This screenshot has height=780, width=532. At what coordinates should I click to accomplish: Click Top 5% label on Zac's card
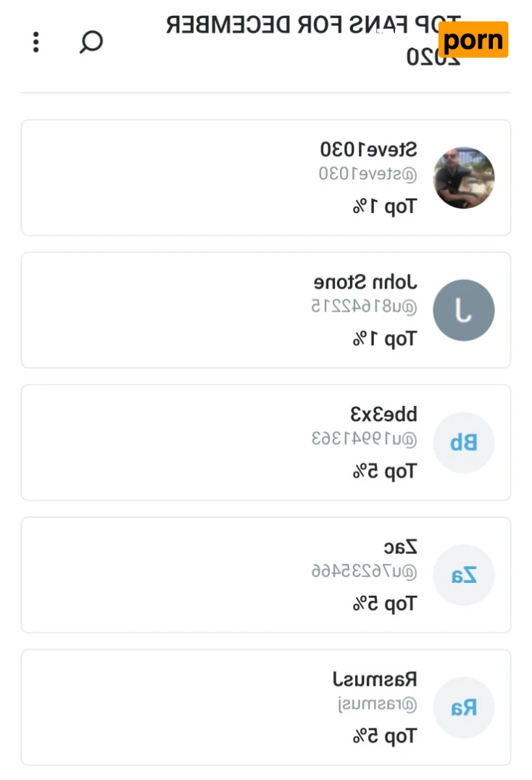384,604
